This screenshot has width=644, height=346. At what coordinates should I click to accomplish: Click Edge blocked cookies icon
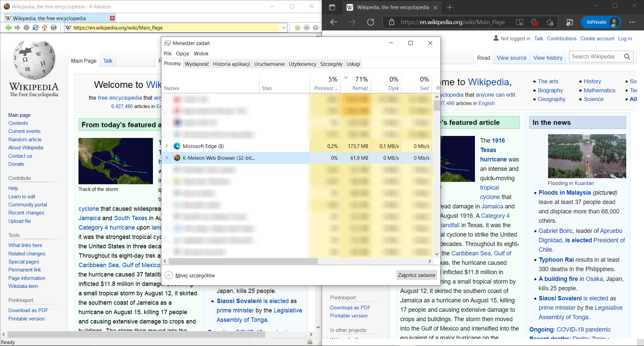(x=535, y=22)
